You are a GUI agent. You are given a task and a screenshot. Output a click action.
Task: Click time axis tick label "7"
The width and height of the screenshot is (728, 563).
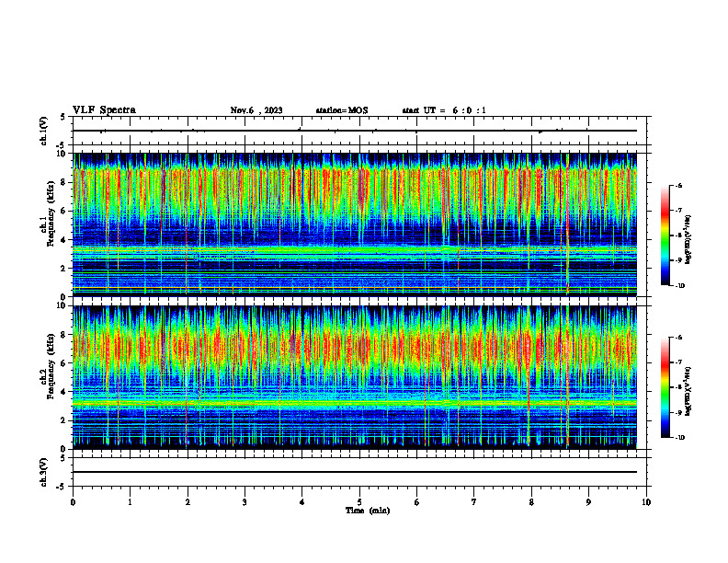pyautogui.click(x=474, y=502)
